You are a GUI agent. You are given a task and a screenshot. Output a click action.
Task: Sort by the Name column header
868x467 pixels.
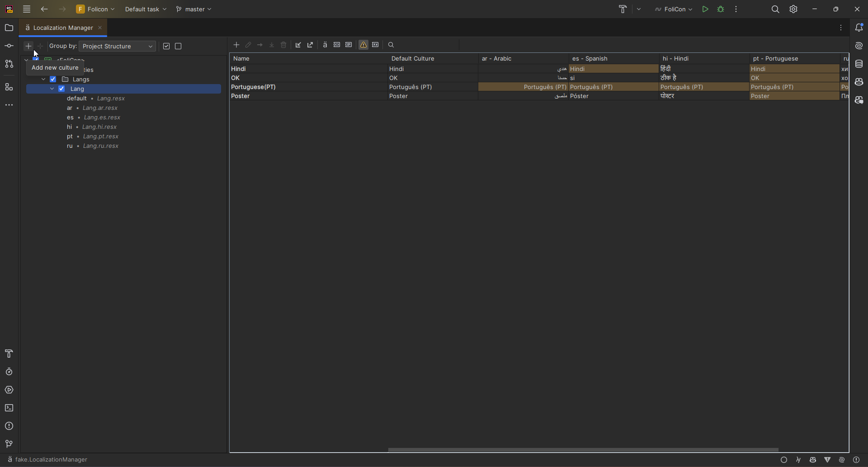click(x=309, y=58)
